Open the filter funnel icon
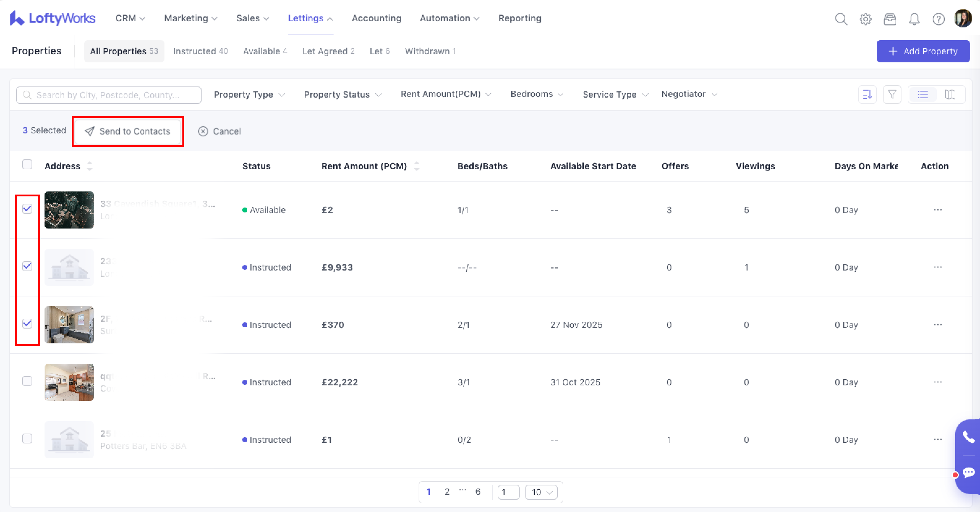 tap(892, 94)
